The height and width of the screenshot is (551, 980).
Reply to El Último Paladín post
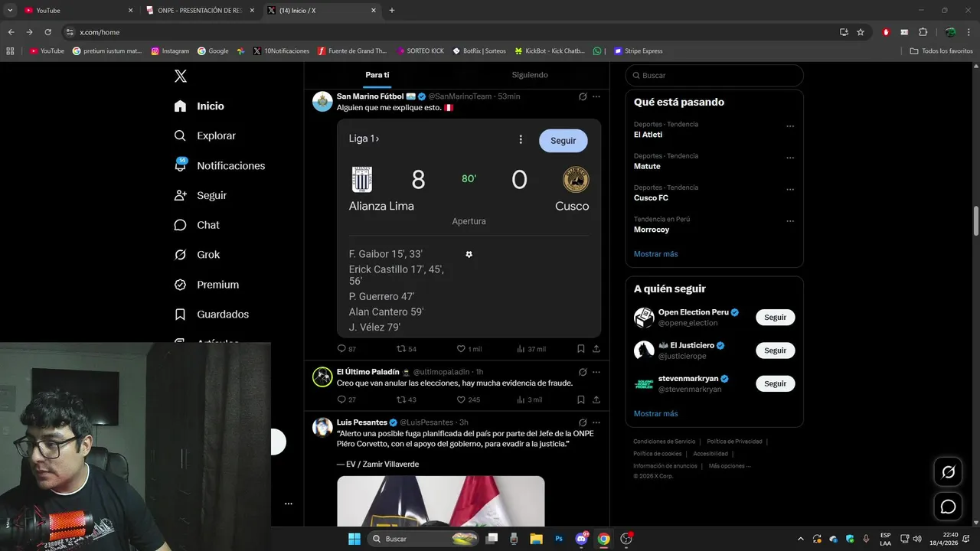tap(341, 399)
